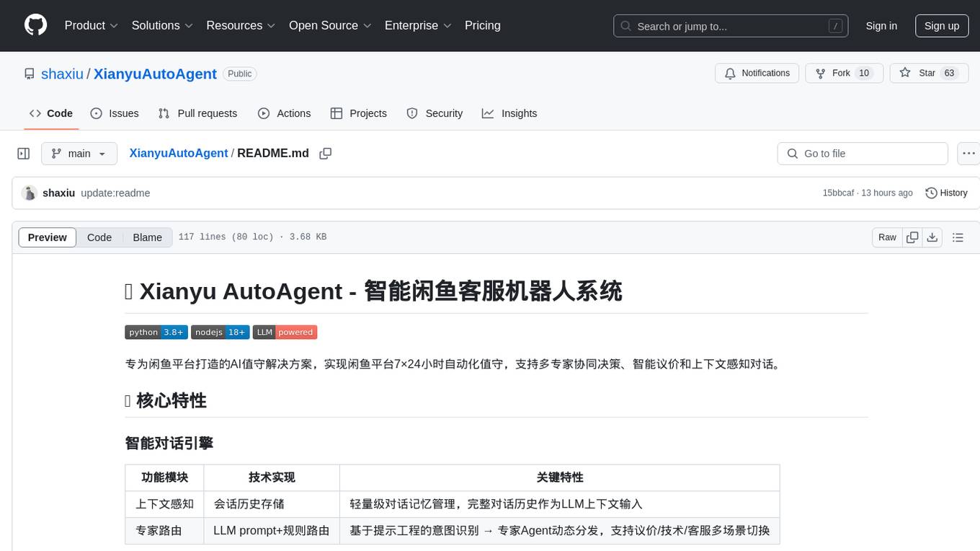This screenshot has height=551, width=980.
Task: Switch to the Issues tab
Action: pos(115,113)
